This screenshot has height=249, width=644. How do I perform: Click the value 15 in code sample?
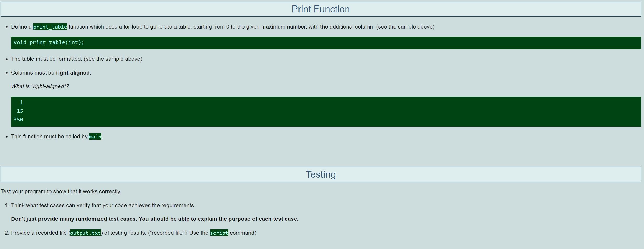point(20,111)
